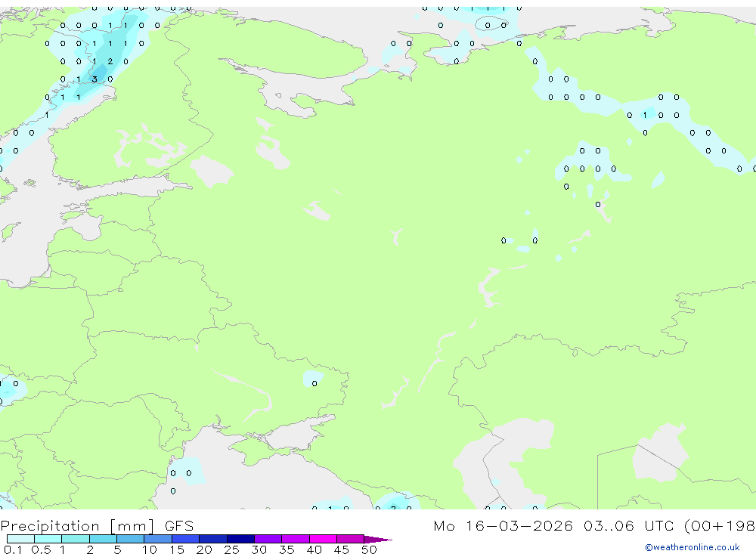Pick the 1–2 mm legend color
The height and width of the screenshot is (554, 756).
76,539
